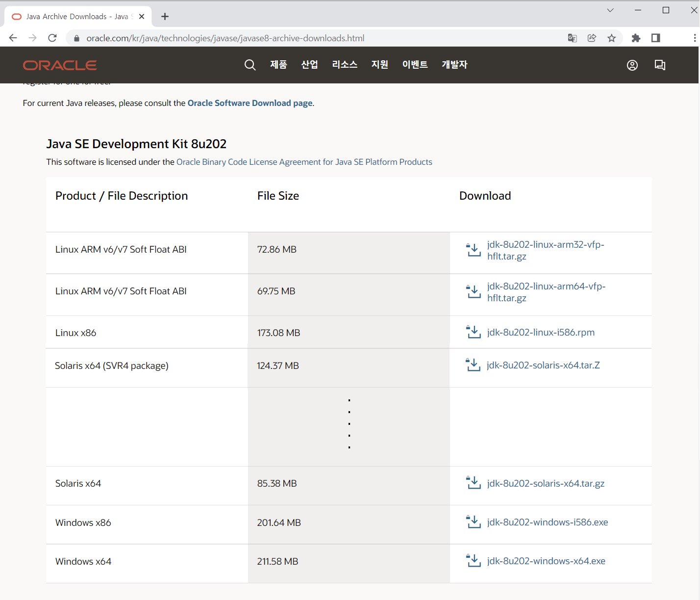The height and width of the screenshot is (600, 700).
Task: Download jdk-8u202-linux-i586.rpm via its link
Action: (x=540, y=332)
